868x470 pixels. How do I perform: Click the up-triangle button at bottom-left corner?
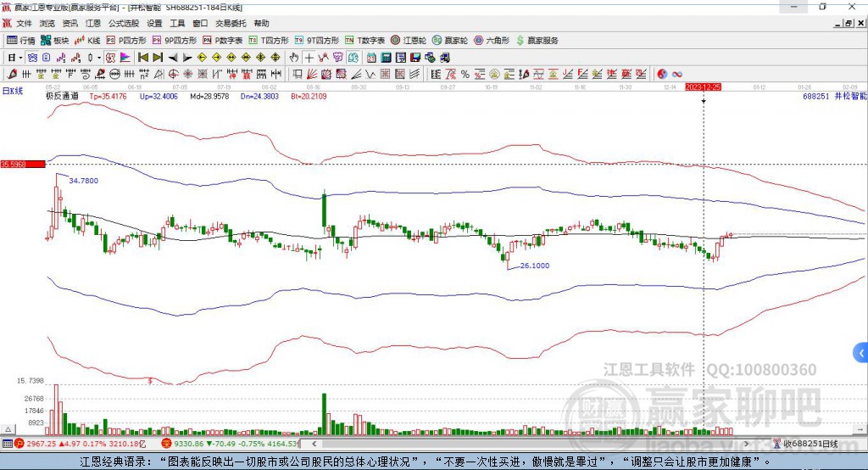tap(8, 429)
